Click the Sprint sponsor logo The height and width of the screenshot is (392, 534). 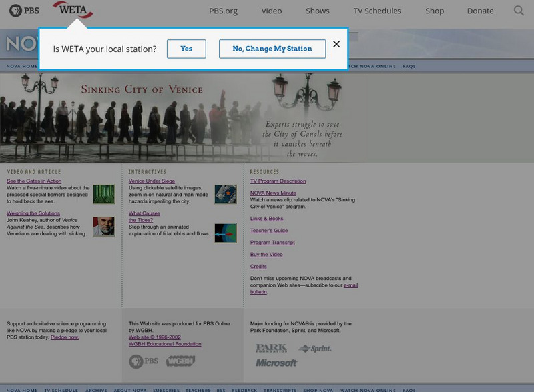(x=314, y=349)
